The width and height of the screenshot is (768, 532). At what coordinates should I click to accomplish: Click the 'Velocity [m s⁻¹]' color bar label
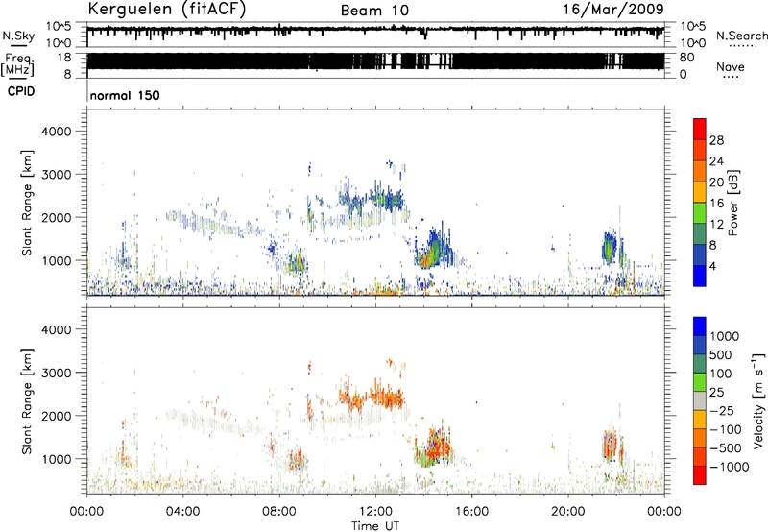point(758,400)
